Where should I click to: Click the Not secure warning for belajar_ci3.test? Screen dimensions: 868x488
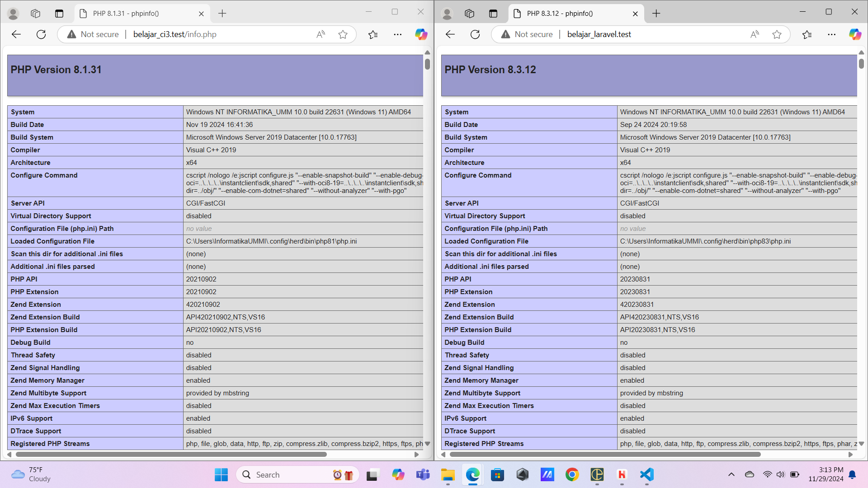[92, 34]
